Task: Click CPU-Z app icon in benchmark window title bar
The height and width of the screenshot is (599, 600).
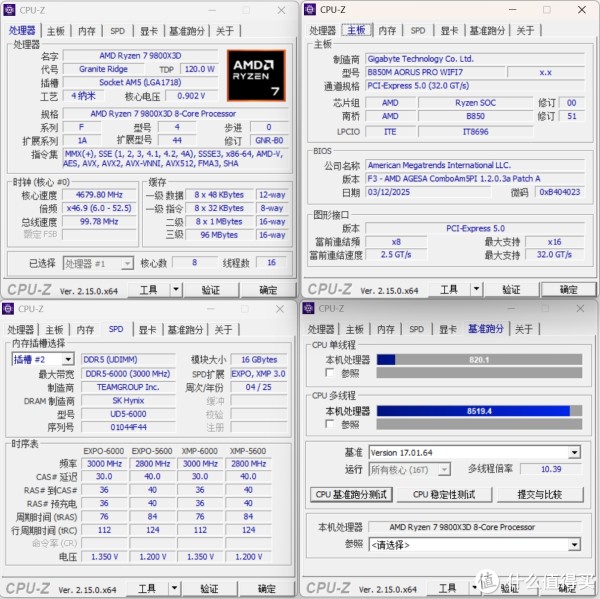Action: point(308,308)
